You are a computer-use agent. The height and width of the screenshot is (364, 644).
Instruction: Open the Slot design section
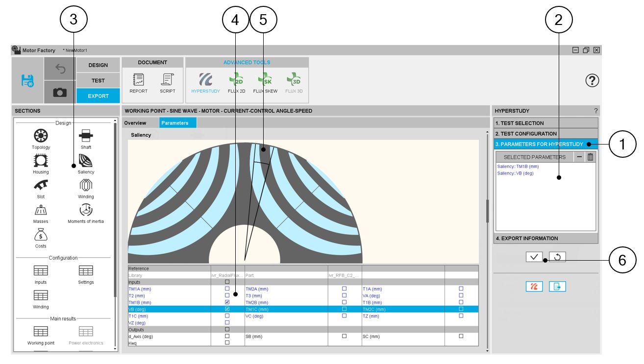coord(41,186)
